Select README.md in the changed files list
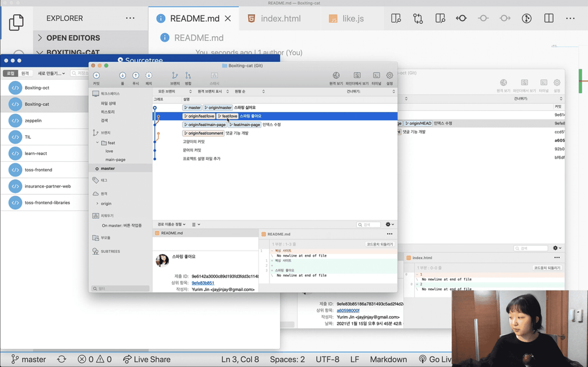Screen dimensions: 588x367 point(206,233)
